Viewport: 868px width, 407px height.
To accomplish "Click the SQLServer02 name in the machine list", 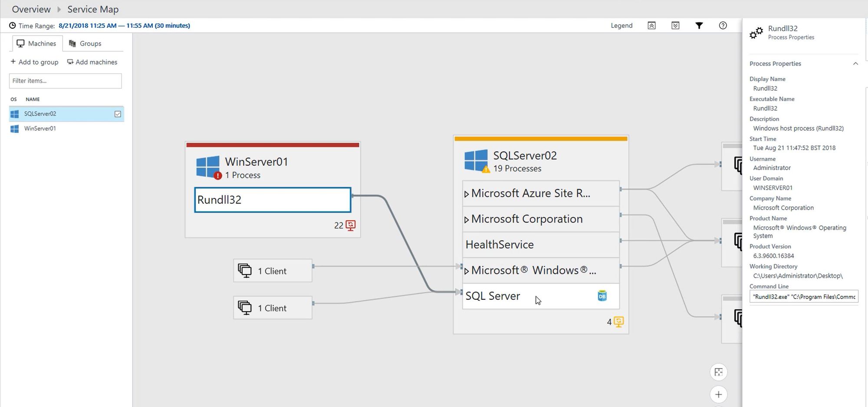I will pos(40,114).
